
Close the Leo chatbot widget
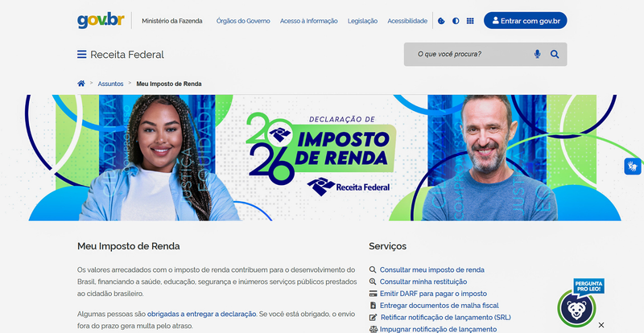tap(601, 325)
